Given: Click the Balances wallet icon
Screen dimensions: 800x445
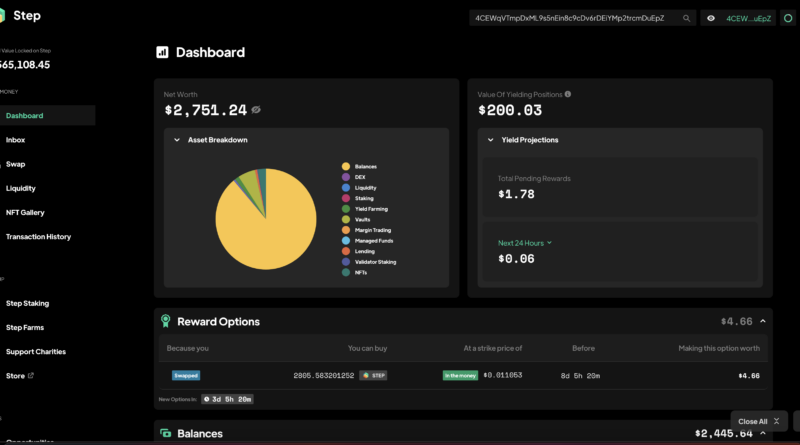Looking at the screenshot, I should pos(165,434).
